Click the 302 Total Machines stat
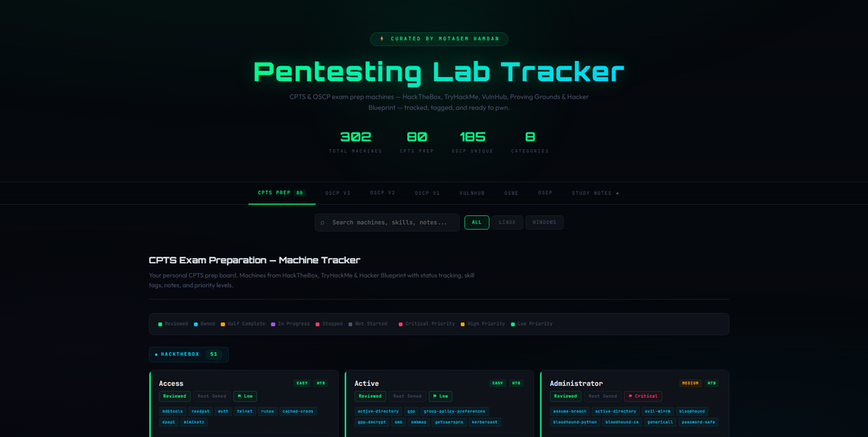The image size is (868, 437). coord(355,142)
